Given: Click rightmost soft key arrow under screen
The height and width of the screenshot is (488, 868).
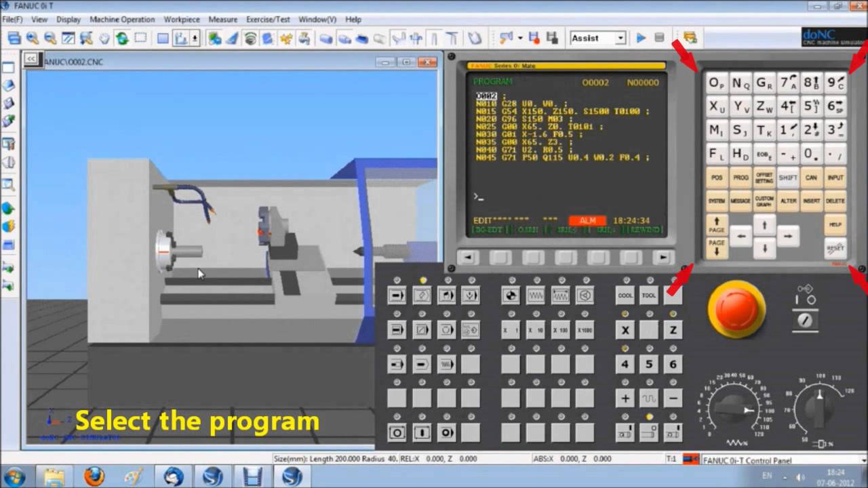Looking at the screenshot, I should tap(663, 258).
